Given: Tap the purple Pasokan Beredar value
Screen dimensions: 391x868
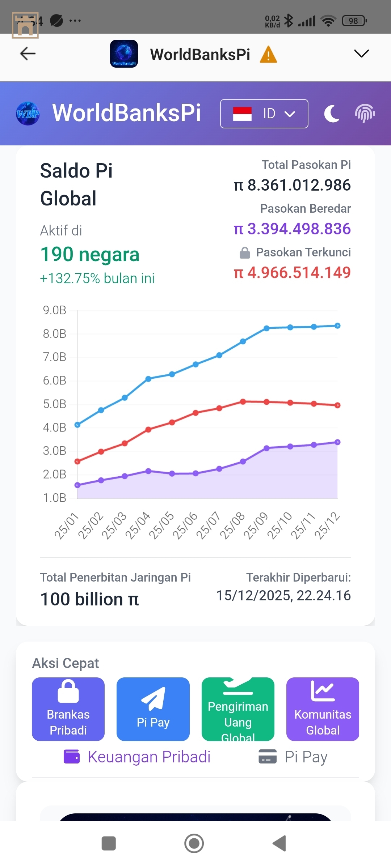Looking at the screenshot, I should 293,229.
